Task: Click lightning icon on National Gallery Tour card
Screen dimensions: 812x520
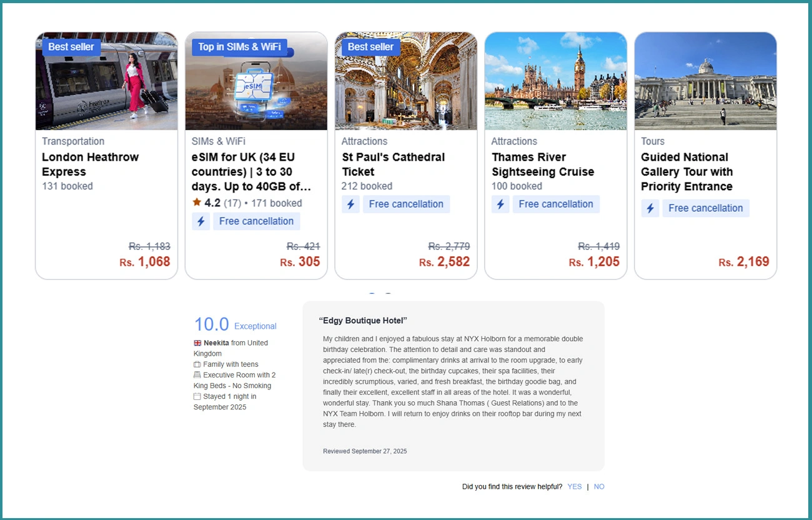Action: pyautogui.click(x=650, y=209)
